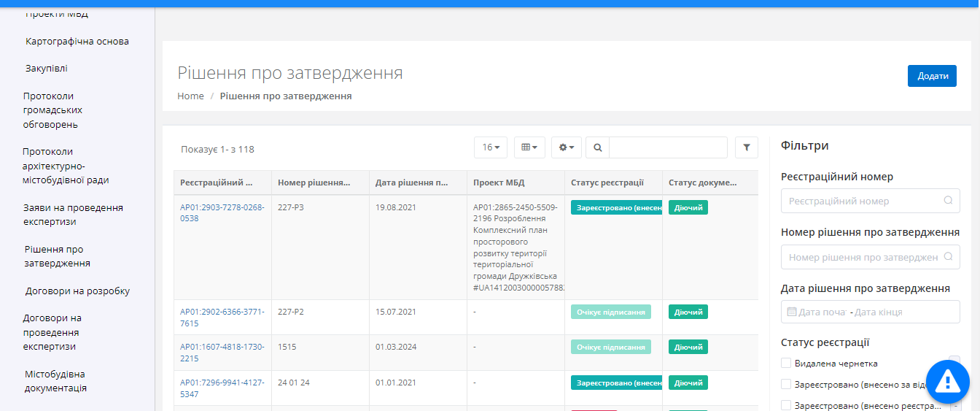Viewport: 980px width, 411px height.
Task: Click calendar icon in date range filter
Action: coord(792,312)
